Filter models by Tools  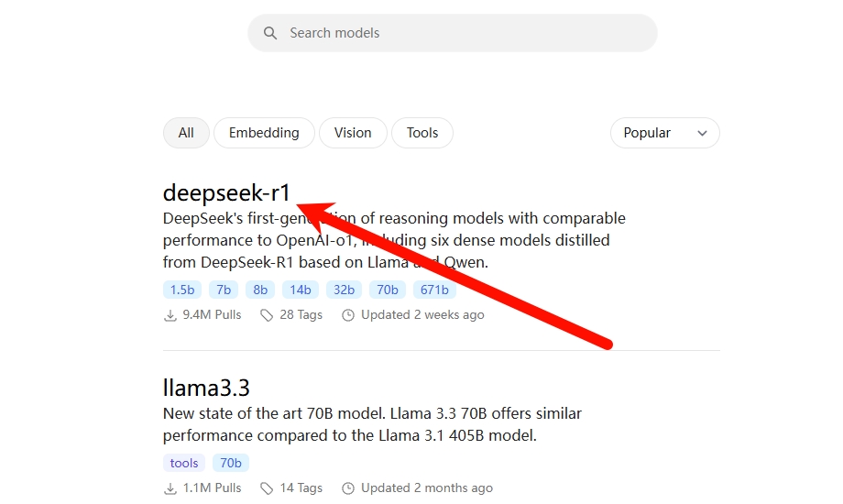(x=422, y=133)
